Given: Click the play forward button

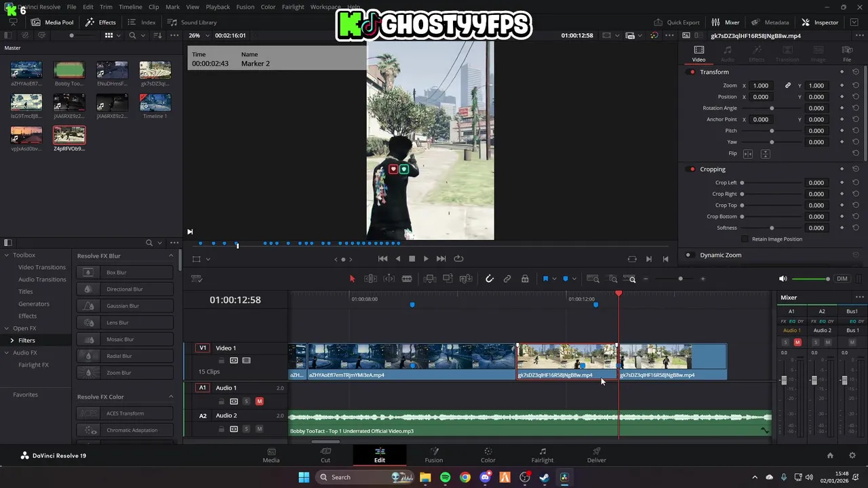Looking at the screenshot, I should click(x=426, y=258).
